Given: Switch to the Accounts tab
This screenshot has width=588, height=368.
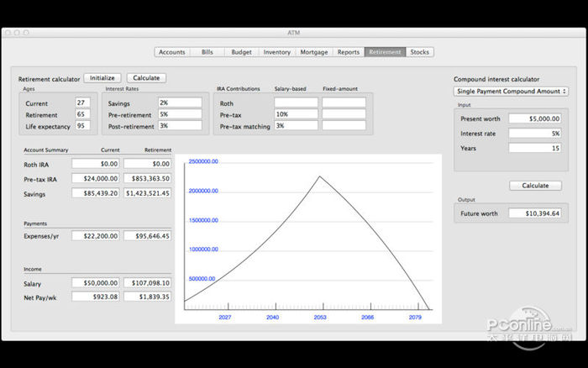Looking at the screenshot, I should tap(172, 52).
